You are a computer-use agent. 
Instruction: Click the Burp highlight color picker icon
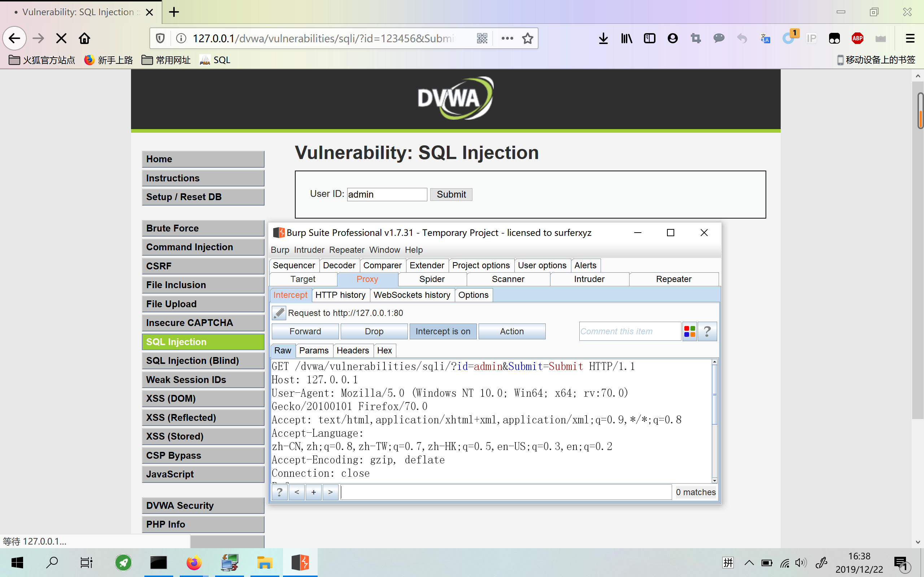click(x=689, y=331)
